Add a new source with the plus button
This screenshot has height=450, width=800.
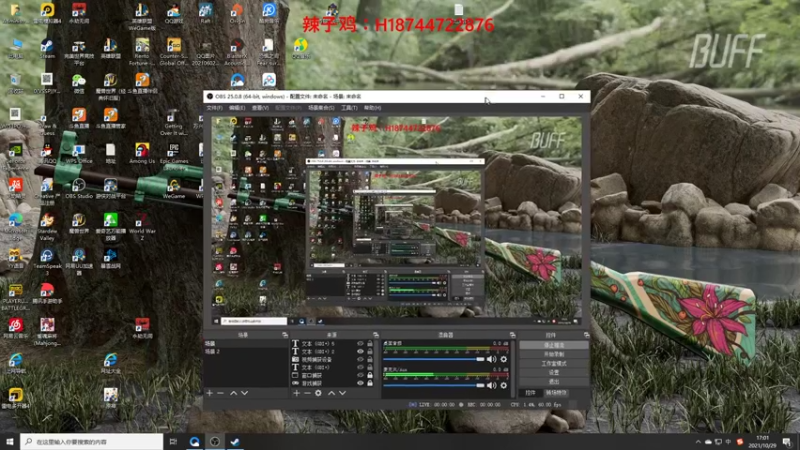coord(296,393)
